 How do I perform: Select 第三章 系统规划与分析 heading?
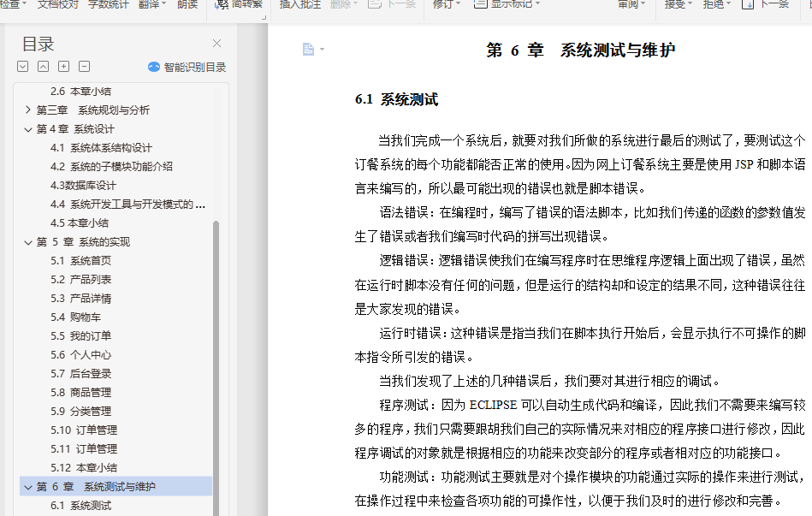coord(93,110)
